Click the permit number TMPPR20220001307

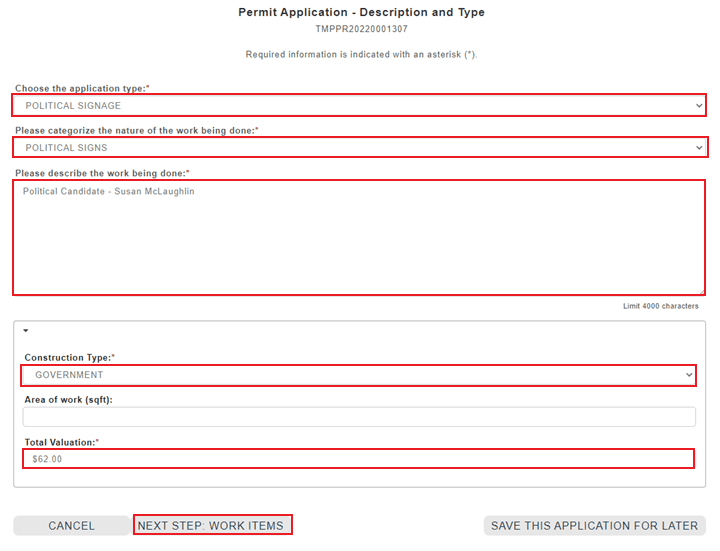[361, 29]
